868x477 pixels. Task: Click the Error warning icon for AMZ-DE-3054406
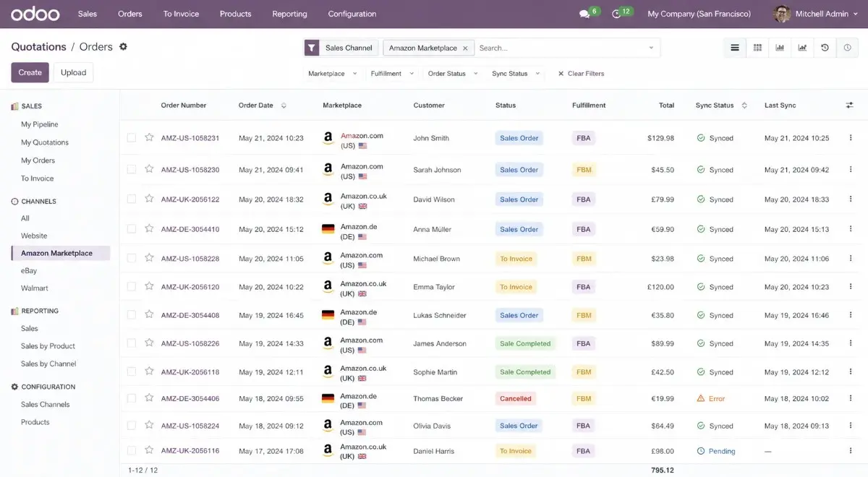coord(700,398)
